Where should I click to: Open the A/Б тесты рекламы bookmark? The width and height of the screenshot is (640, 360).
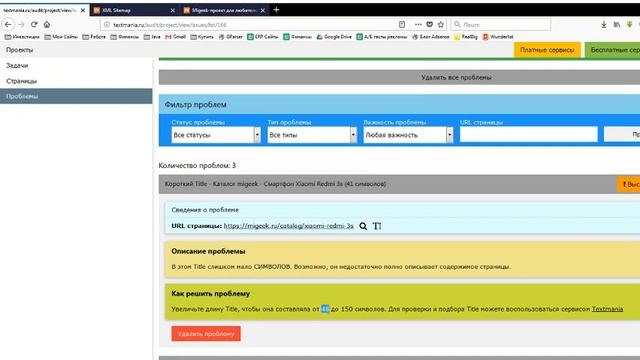pyautogui.click(x=382, y=37)
